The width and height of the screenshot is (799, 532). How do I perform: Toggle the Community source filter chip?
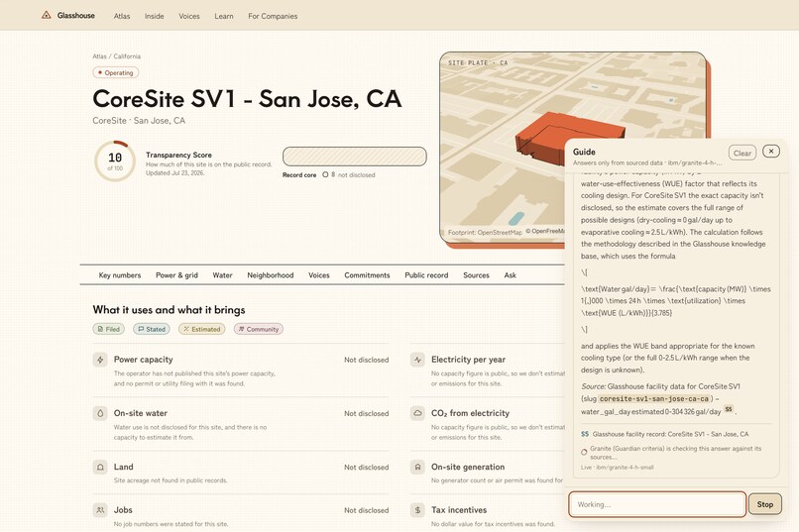coord(259,329)
